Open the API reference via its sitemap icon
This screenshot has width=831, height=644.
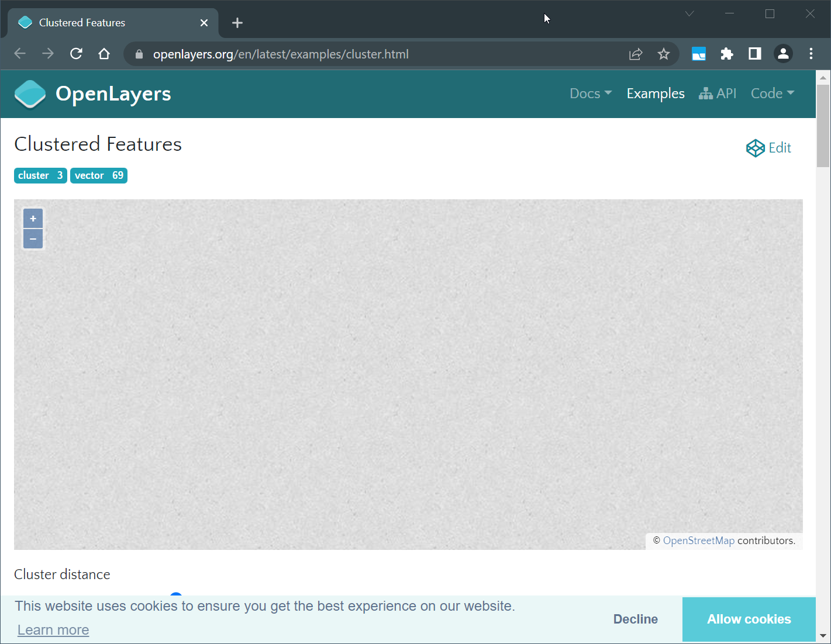pyautogui.click(x=718, y=94)
